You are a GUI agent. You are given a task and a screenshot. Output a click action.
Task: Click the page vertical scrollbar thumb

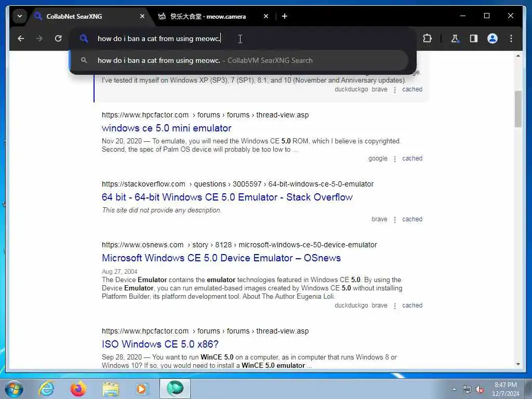coord(518,109)
